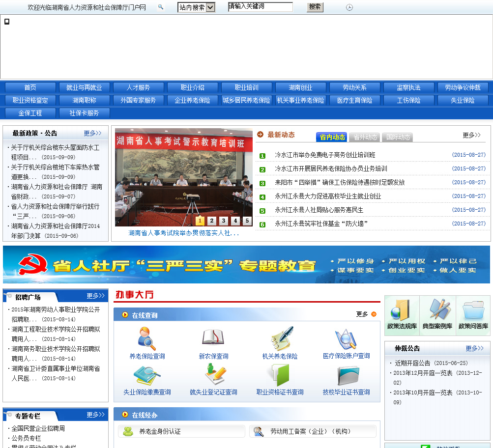Click the 搜索 button
Image resolution: width=493 pixels, height=448 pixels.
click(x=315, y=7)
